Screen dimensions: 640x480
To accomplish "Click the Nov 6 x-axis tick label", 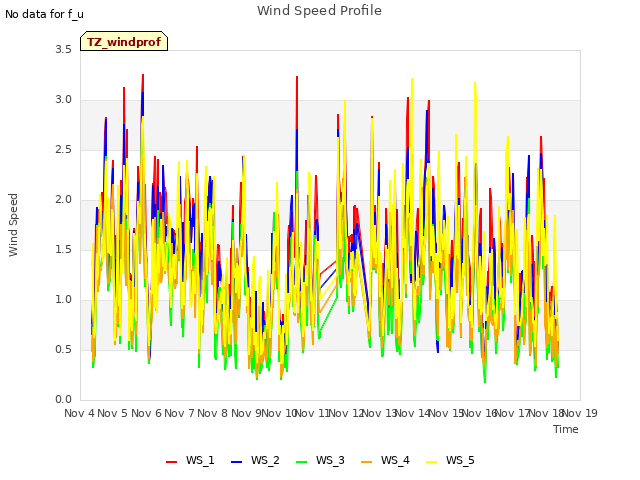I will pyautogui.click(x=146, y=413).
